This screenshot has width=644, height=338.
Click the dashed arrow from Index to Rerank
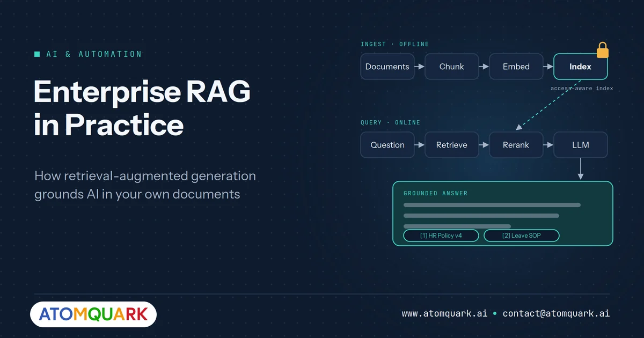548,105
